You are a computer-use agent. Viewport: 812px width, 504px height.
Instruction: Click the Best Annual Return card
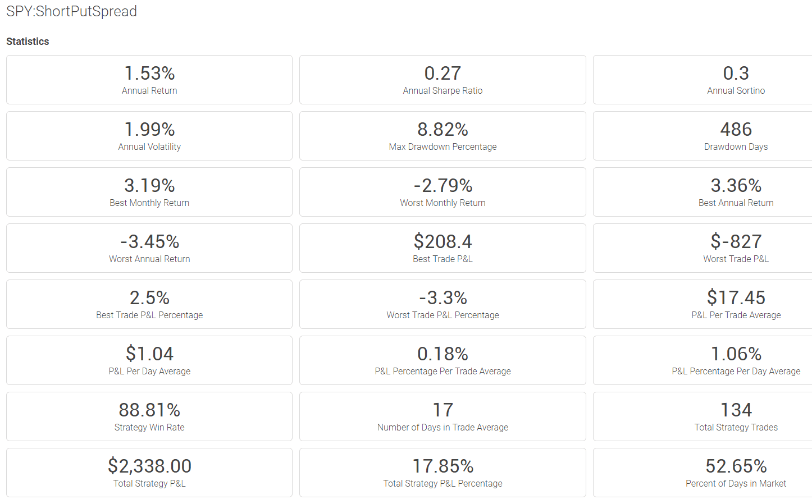click(x=702, y=192)
